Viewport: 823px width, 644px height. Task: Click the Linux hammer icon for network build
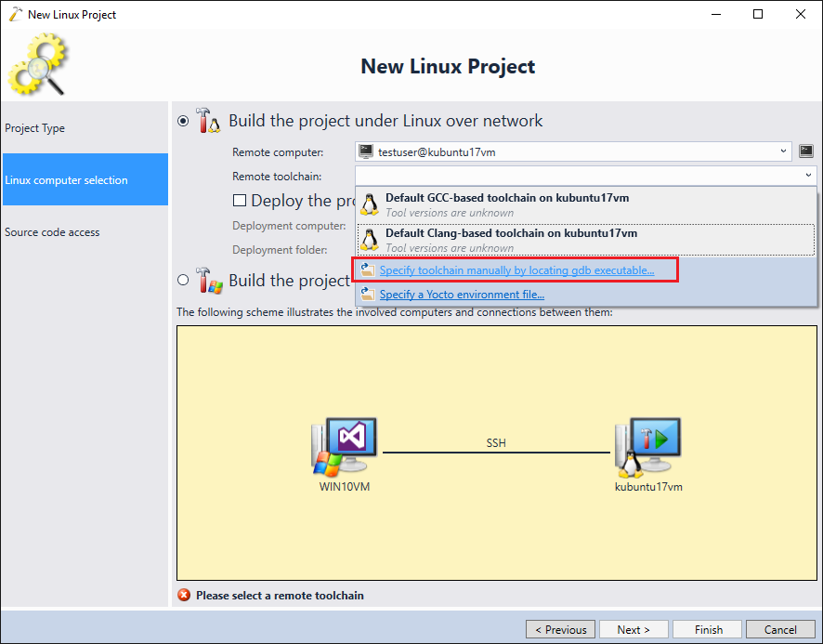pos(208,120)
